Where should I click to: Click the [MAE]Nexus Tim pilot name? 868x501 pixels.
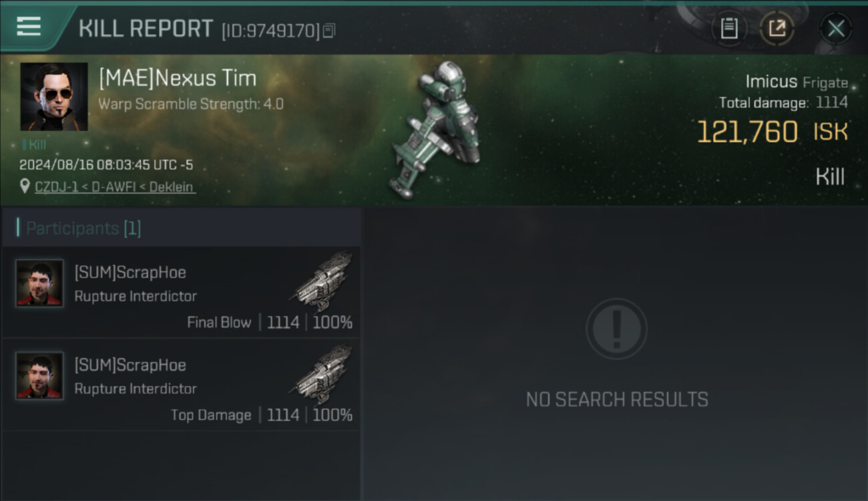click(178, 78)
